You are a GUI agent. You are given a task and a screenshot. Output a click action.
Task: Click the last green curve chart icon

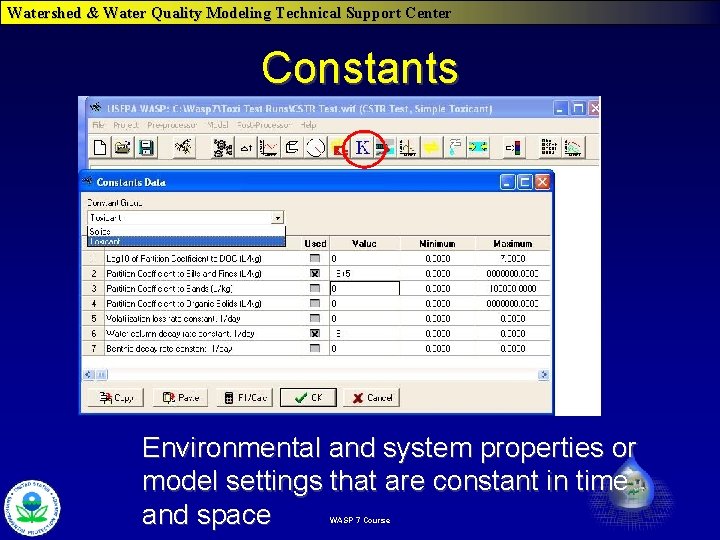572,147
